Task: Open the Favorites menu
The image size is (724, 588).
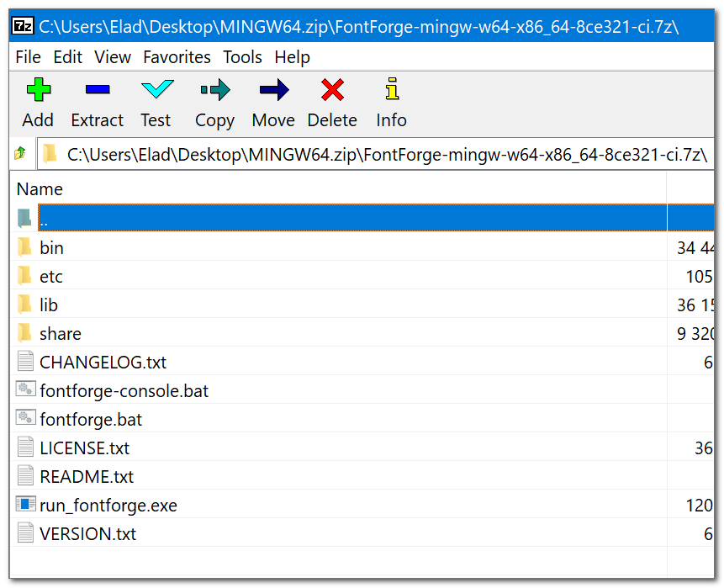Action: [x=177, y=57]
